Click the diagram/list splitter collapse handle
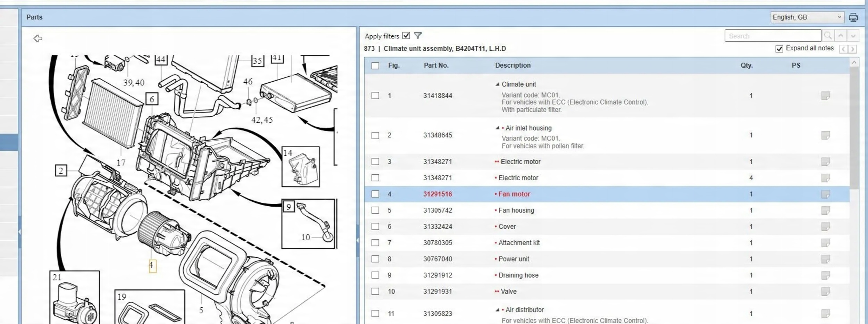868x324 pixels. point(358,240)
